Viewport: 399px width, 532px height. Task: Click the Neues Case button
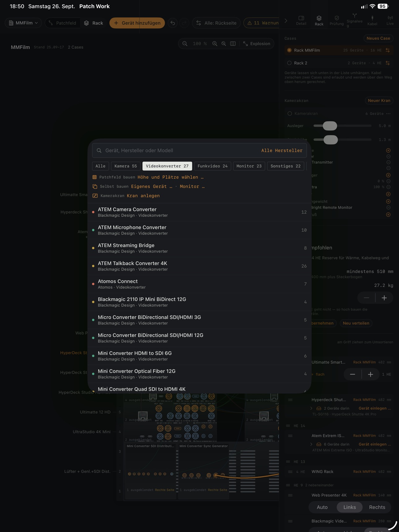378,38
